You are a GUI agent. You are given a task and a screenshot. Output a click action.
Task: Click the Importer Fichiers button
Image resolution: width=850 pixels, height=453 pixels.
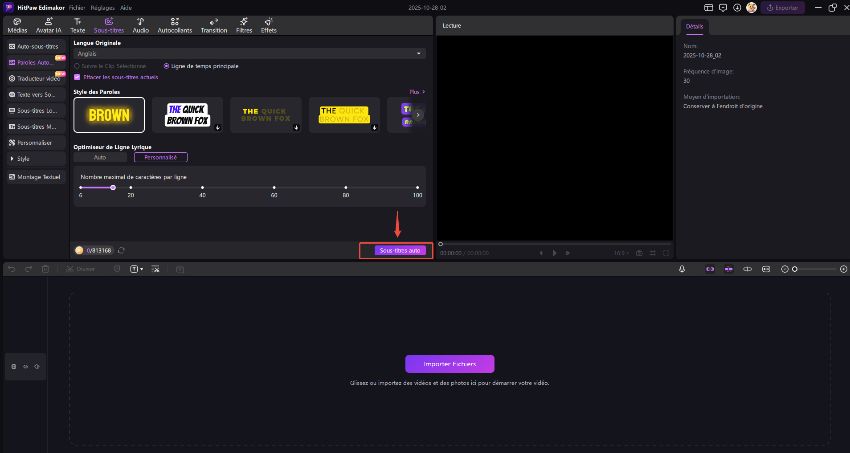coord(449,364)
